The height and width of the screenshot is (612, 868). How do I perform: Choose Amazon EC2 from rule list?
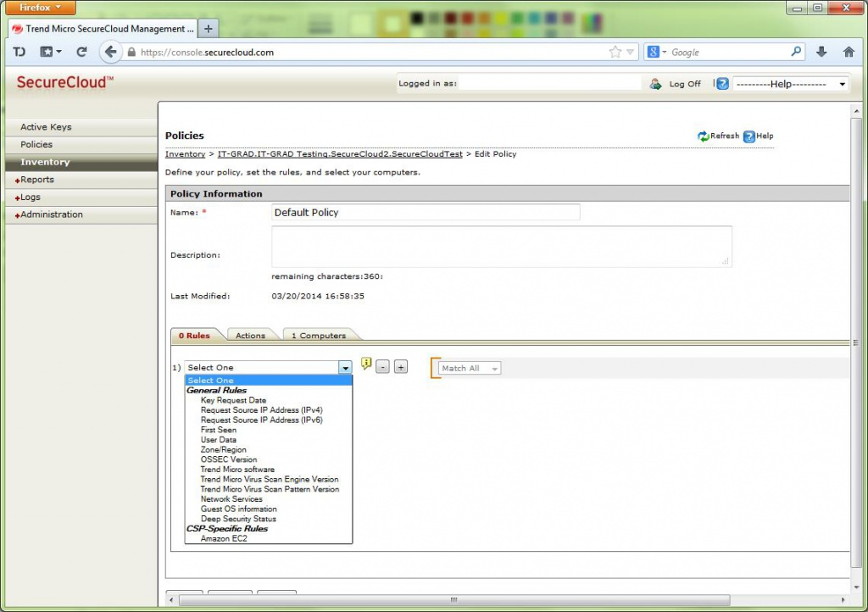224,538
